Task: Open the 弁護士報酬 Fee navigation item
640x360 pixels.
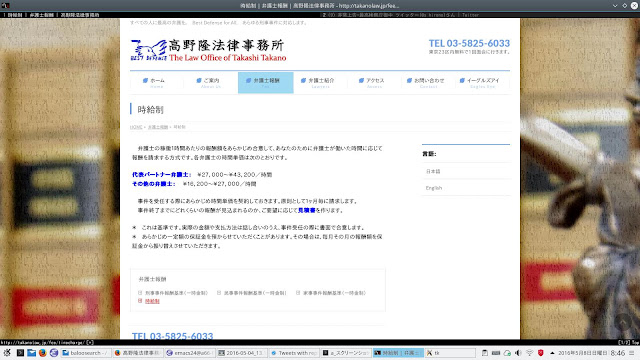Action: click(x=266, y=82)
